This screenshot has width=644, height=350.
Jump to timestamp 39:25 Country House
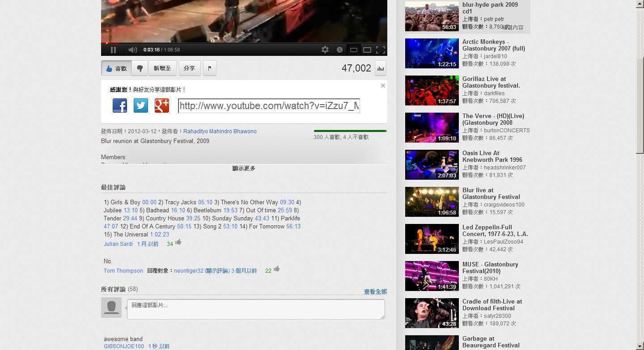click(x=193, y=219)
